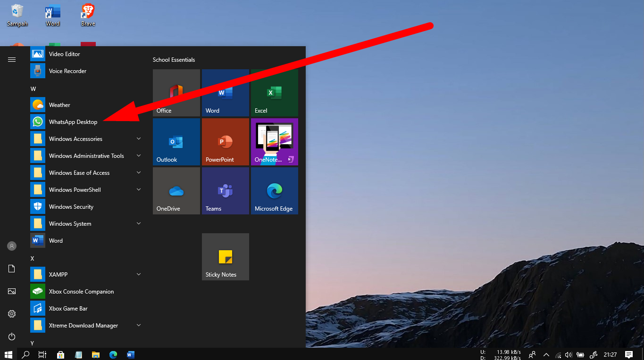
Task: Click the Windows Start button
Action: point(8,354)
